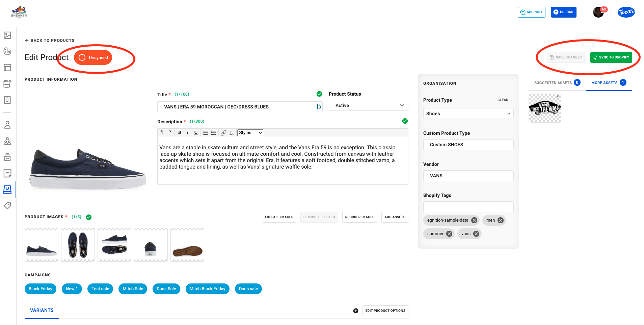This screenshot has height=325, width=644.
Task: Open the Product Status dropdown
Action: click(x=369, y=105)
